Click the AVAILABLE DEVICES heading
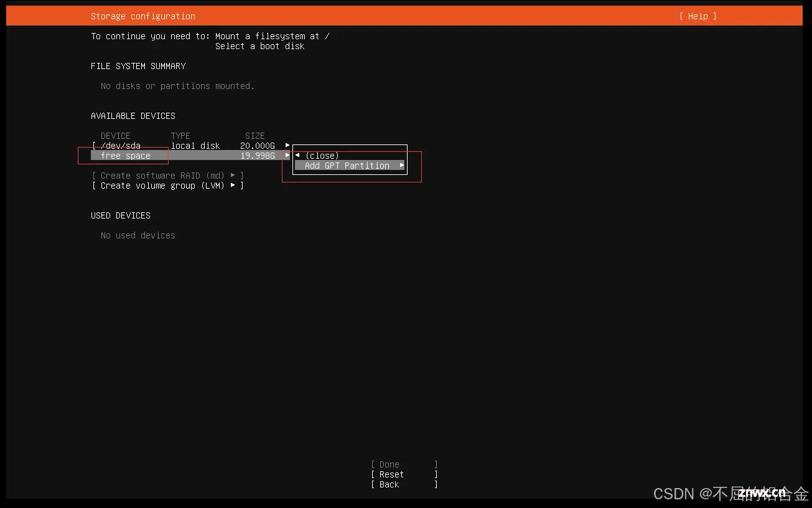This screenshot has width=812, height=508. [133, 116]
